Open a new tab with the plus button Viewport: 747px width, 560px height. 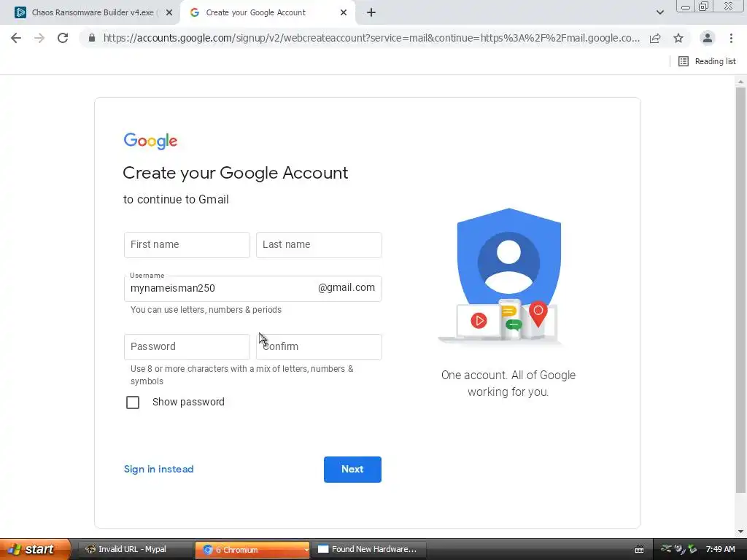pyautogui.click(x=371, y=13)
